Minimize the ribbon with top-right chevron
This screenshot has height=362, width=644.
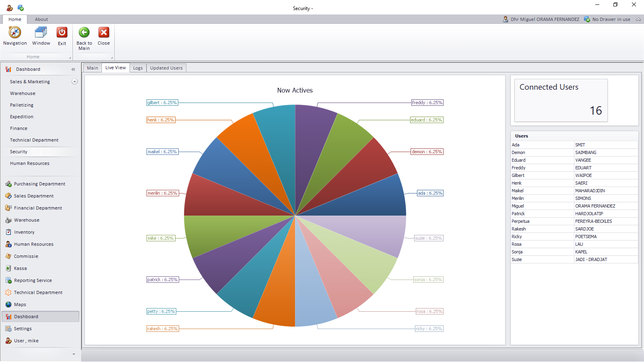tap(638, 19)
